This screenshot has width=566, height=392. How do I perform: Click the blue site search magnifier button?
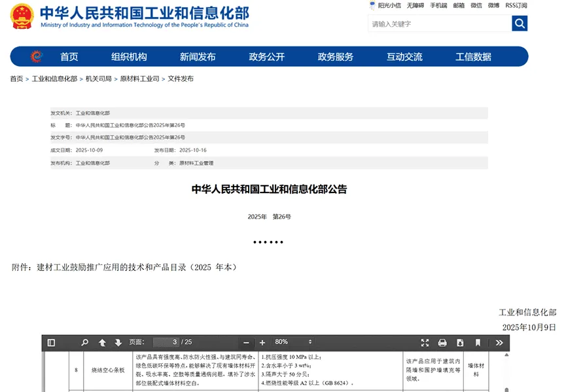point(520,24)
